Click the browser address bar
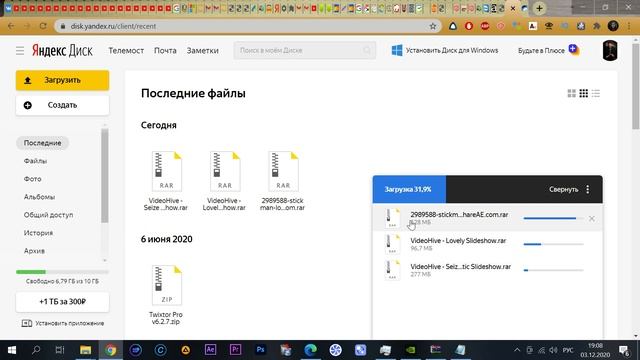This screenshot has width=640, height=360. pyautogui.click(x=248, y=26)
